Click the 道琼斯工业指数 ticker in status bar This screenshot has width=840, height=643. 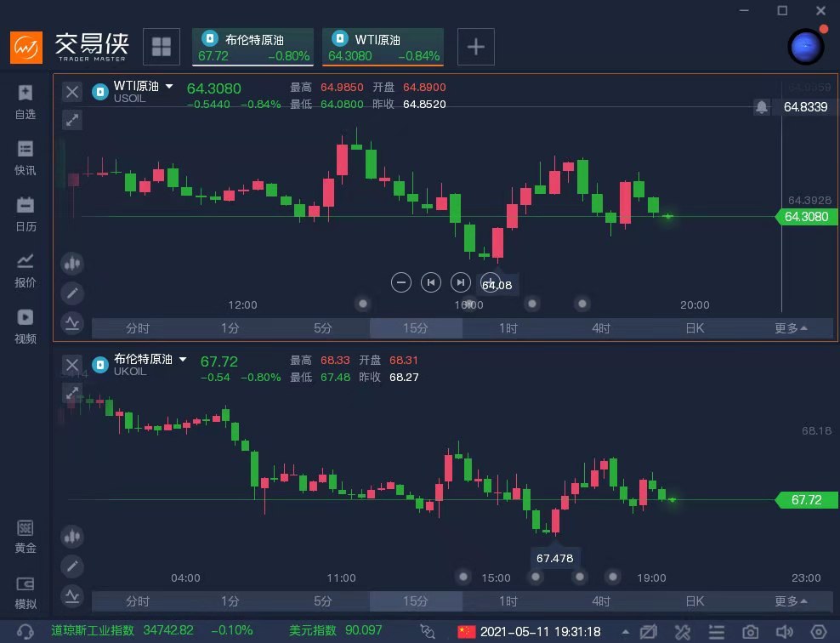click(151, 630)
